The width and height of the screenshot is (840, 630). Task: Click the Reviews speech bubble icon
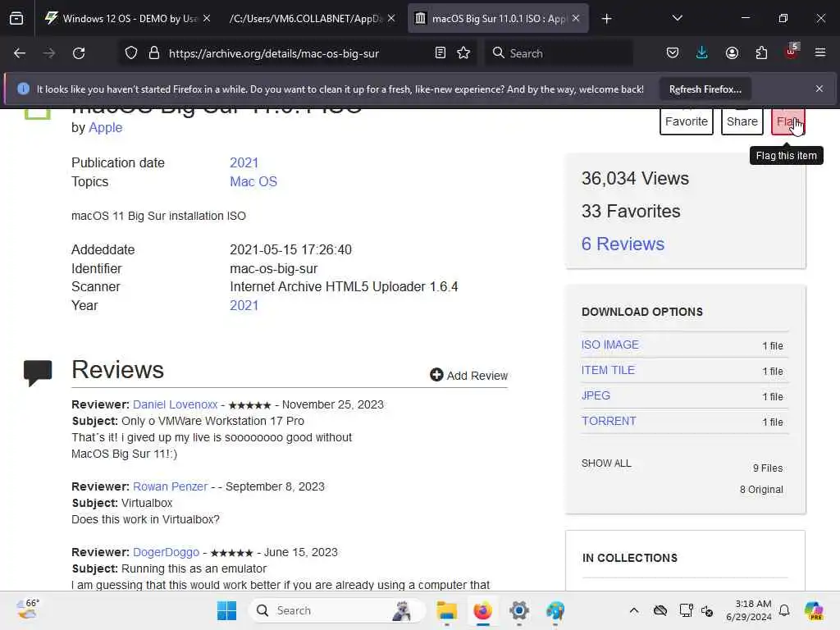click(38, 373)
